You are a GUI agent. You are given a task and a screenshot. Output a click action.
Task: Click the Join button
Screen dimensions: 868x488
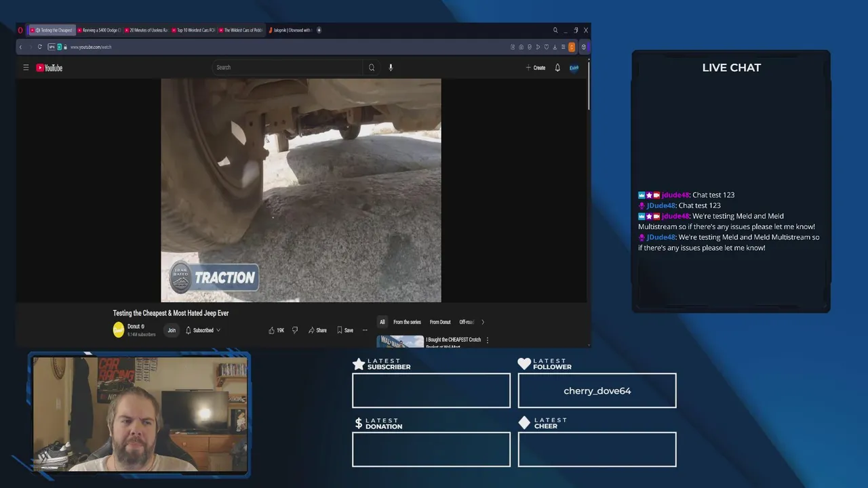point(172,330)
